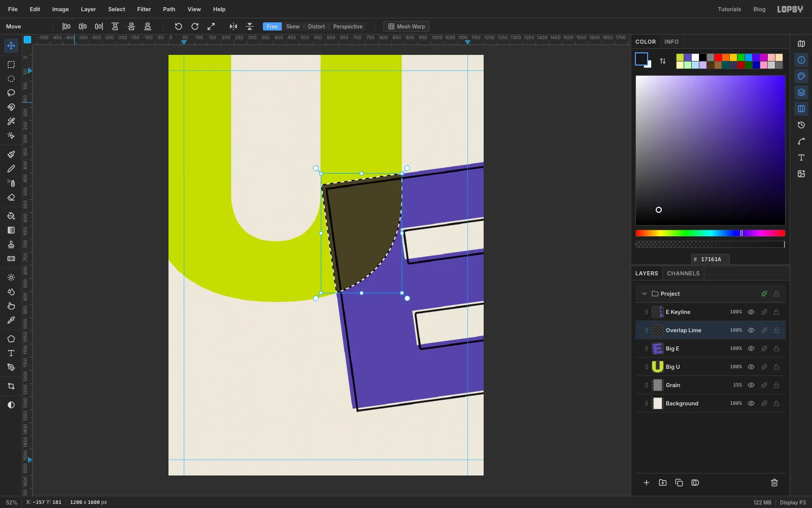Hide the Overlap Lime layer
Viewport: 812px width, 508px height.
pyautogui.click(x=751, y=330)
